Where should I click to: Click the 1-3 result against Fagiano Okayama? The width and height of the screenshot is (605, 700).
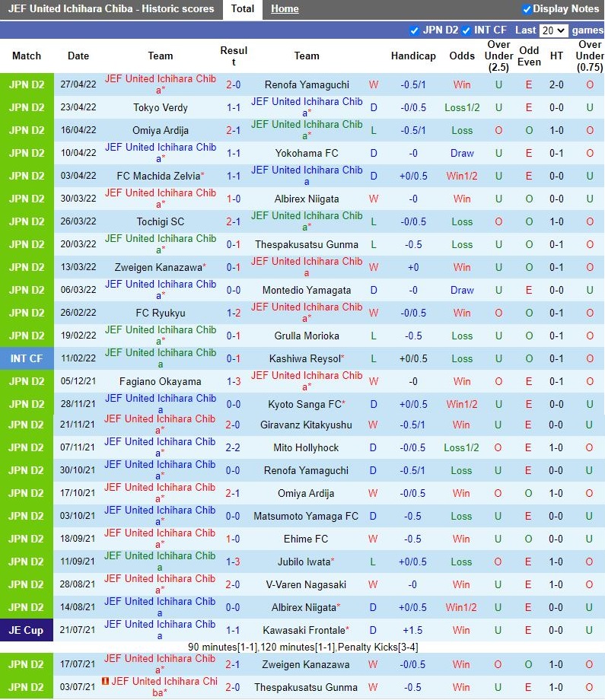coord(233,381)
